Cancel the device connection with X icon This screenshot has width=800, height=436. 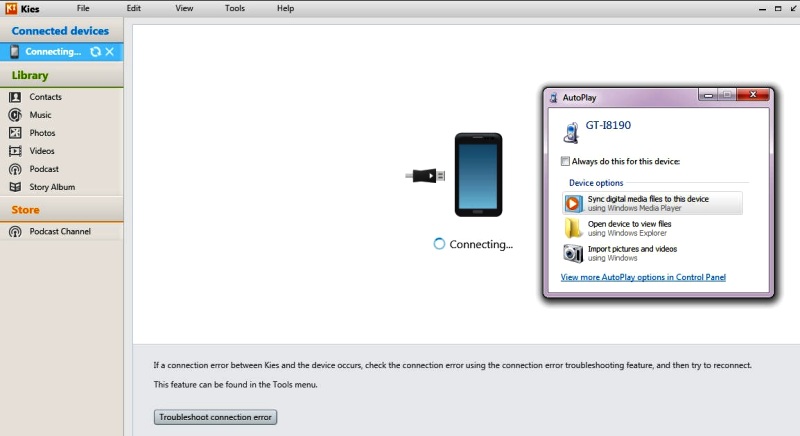point(110,52)
